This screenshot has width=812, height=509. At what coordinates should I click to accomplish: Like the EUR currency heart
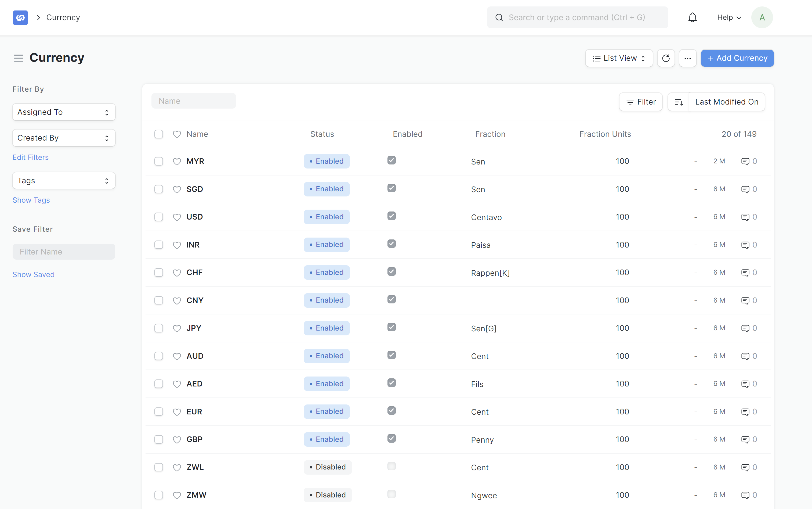click(x=177, y=412)
